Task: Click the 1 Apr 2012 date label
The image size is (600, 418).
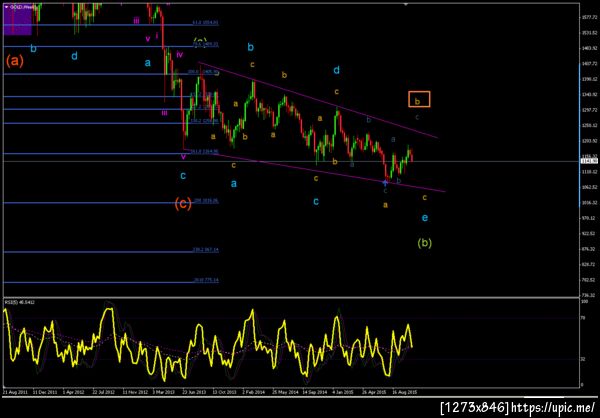Action: [x=73, y=392]
